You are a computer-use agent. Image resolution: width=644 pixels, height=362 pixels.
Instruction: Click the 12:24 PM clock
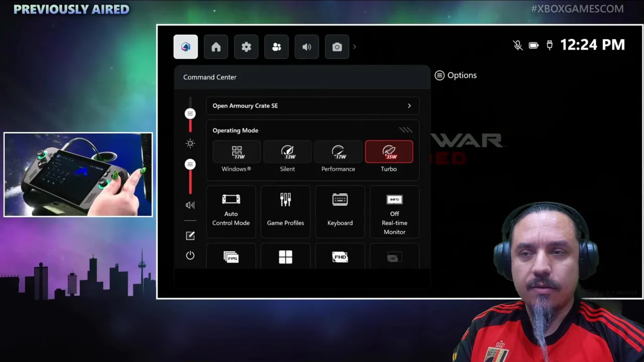tap(592, 45)
